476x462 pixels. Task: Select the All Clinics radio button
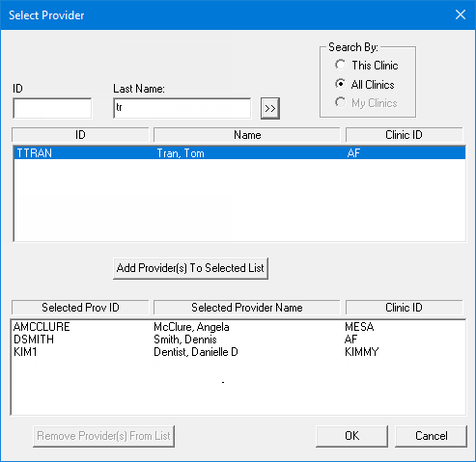pos(340,84)
